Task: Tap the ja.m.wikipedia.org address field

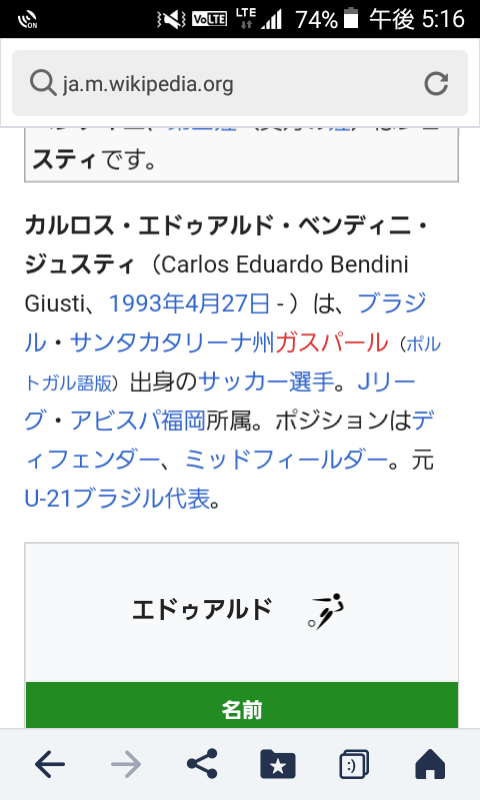Action: click(240, 83)
